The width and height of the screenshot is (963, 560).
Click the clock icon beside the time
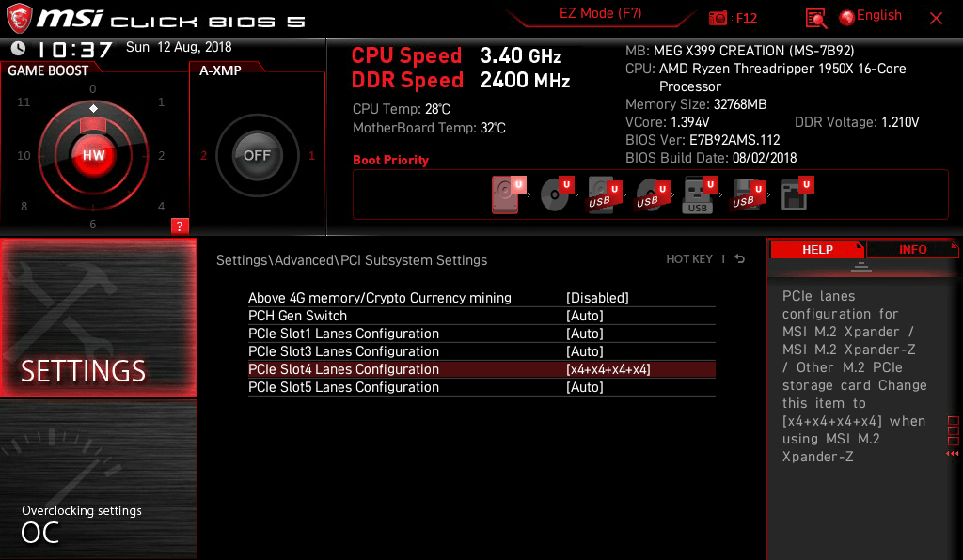click(x=19, y=48)
